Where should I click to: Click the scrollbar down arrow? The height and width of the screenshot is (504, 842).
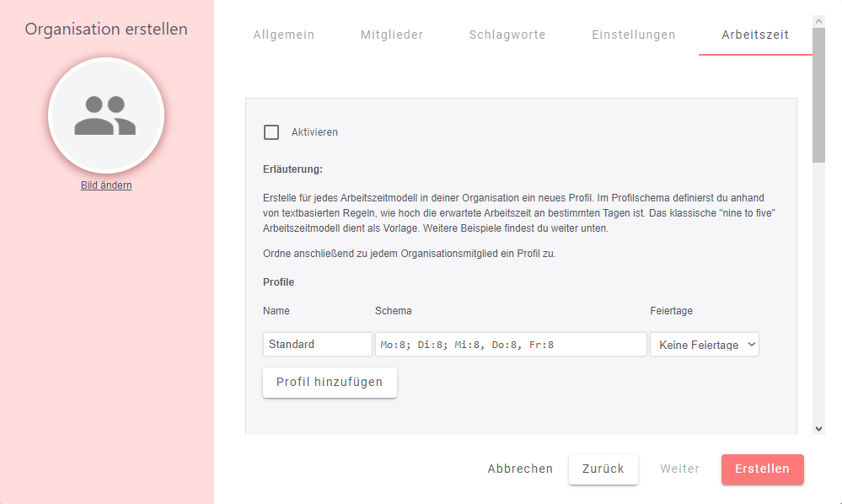pos(818,428)
